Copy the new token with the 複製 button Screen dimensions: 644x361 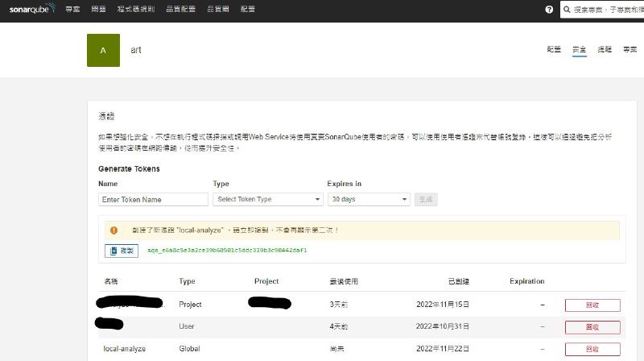click(x=122, y=251)
